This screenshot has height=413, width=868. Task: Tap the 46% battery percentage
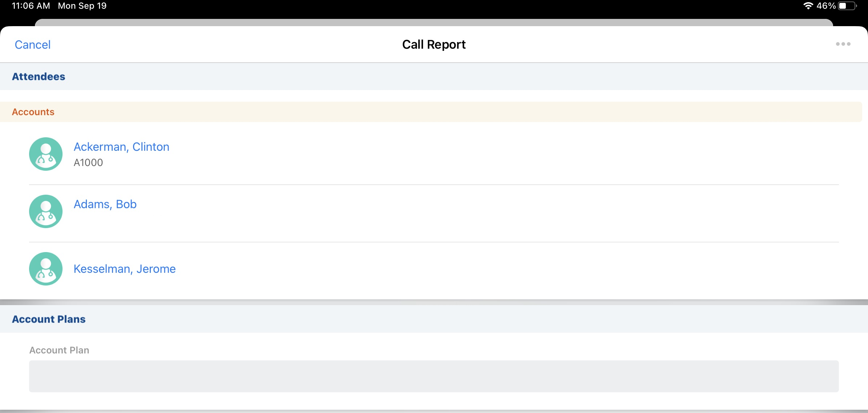826,6
